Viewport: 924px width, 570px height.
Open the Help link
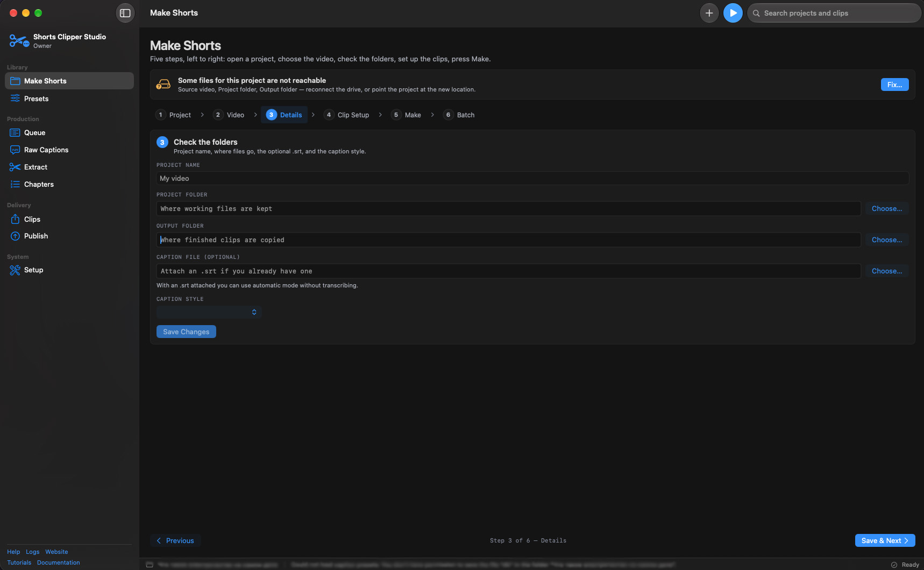pyautogui.click(x=13, y=552)
